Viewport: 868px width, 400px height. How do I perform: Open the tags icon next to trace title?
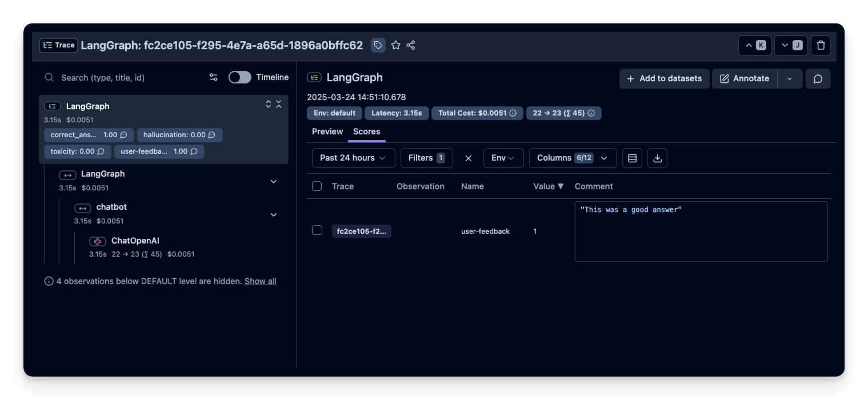[x=378, y=45]
